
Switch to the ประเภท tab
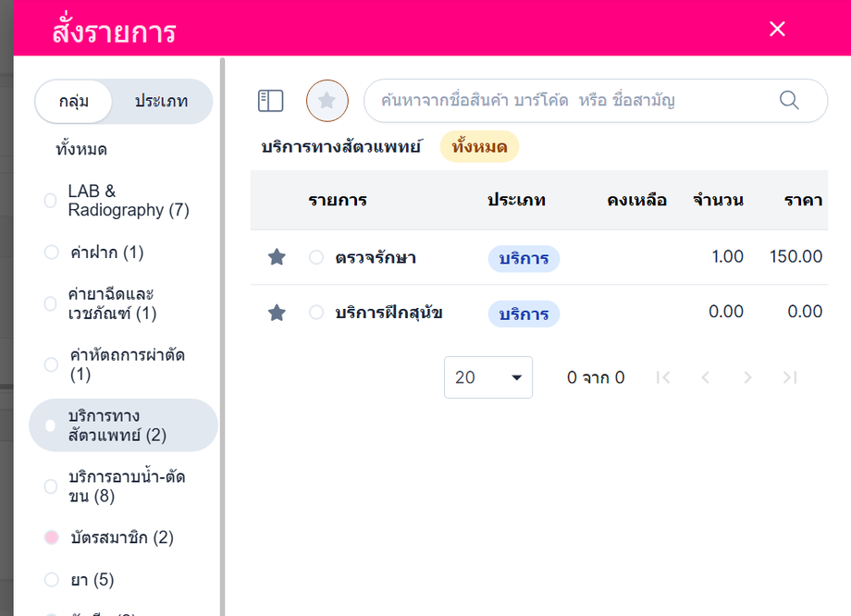click(x=161, y=102)
